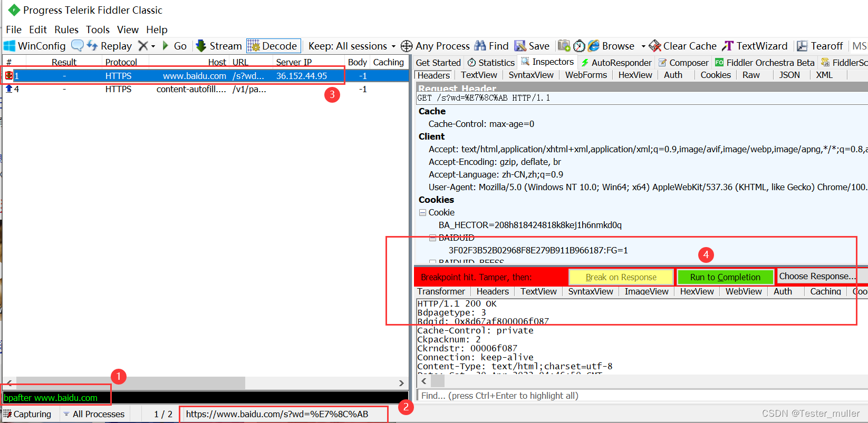The image size is (868, 423).
Task: Click session list horizontal scrollbar thumb
Action: (131, 383)
